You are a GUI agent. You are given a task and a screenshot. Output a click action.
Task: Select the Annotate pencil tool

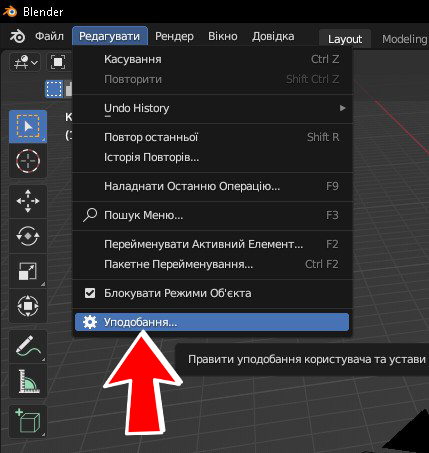coord(28,346)
